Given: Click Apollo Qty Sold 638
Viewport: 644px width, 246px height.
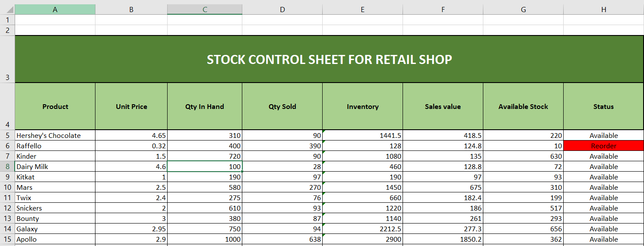Looking at the screenshot, I should 282,239.
